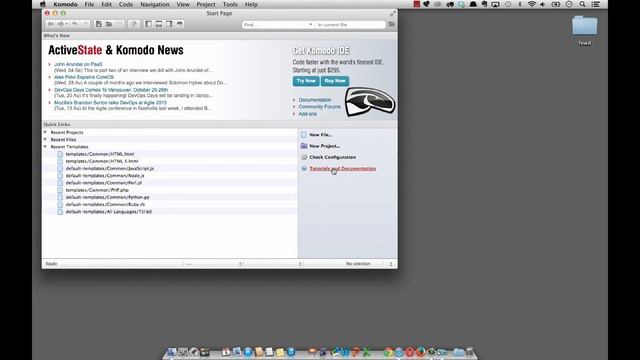Screen dimensions: 640x360
Task: Select default-templates/Common/Ruby.rb template
Action: pyautogui.click(x=105, y=204)
